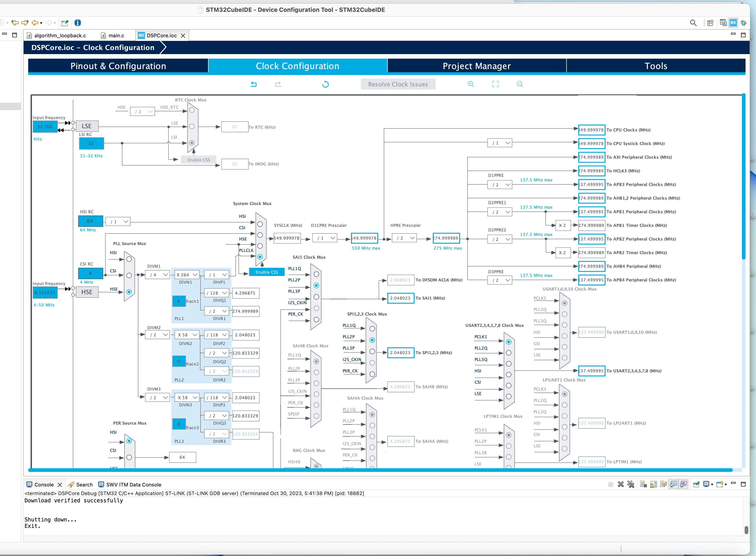Fit the clock diagram to the view
756x556 pixels.
click(x=495, y=84)
